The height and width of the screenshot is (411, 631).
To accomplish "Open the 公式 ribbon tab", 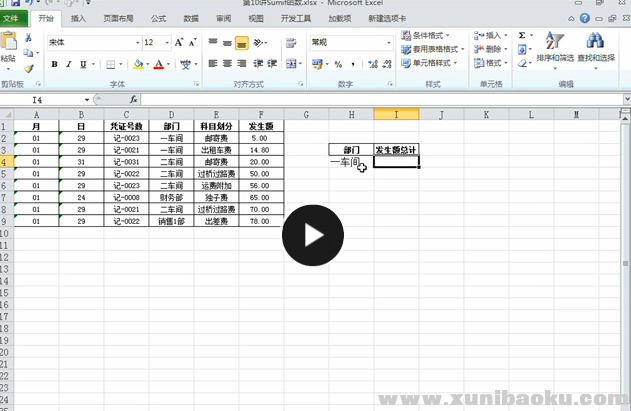I will (x=158, y=18).
